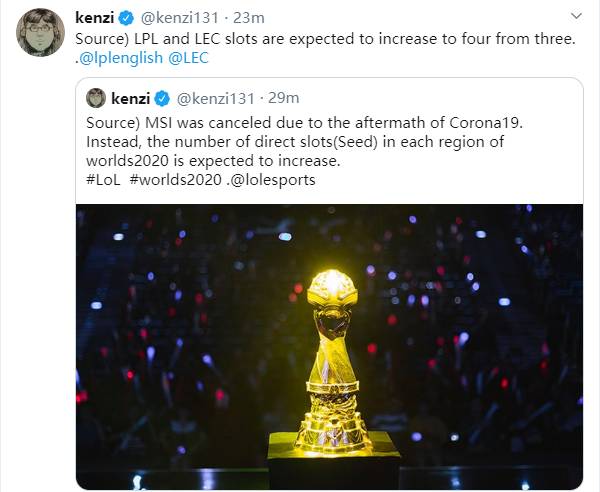Open the kenzi display name on the main tweet
The image size is (600, 492).
[97, 17]
